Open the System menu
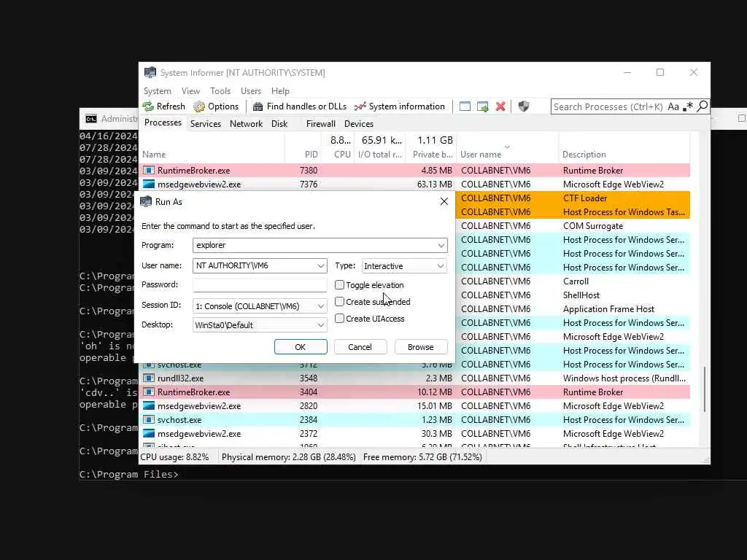 [158, 91]
